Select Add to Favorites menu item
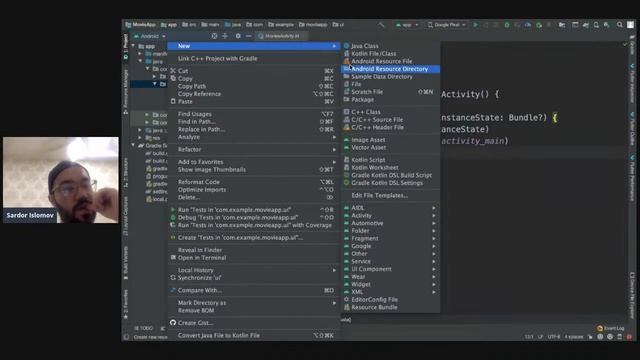This screenshot has width=640, height=360. coord(254,162)
